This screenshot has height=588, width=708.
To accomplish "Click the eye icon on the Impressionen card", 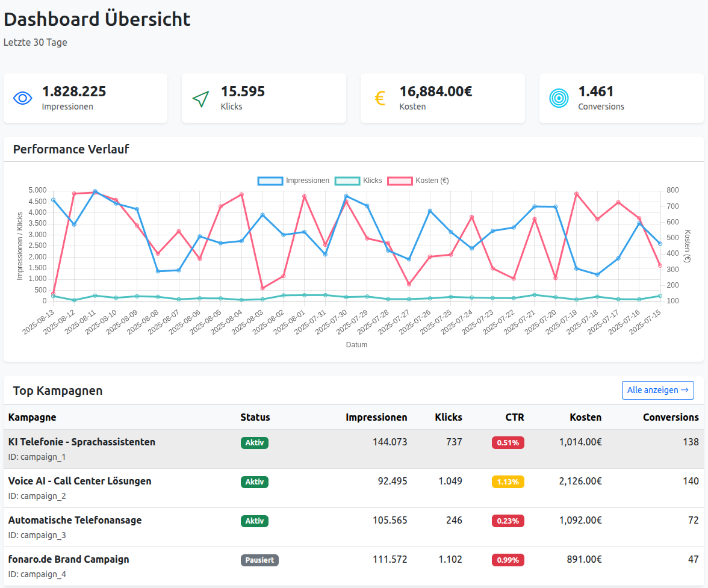I will click(x=23, y=97).
